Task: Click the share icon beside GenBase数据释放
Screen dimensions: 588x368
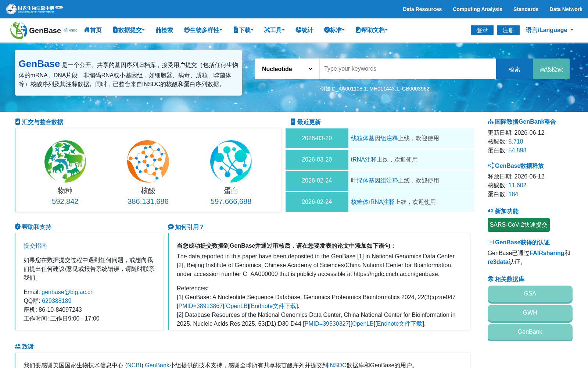Action: pyautogui.click(x=491, y=166)
